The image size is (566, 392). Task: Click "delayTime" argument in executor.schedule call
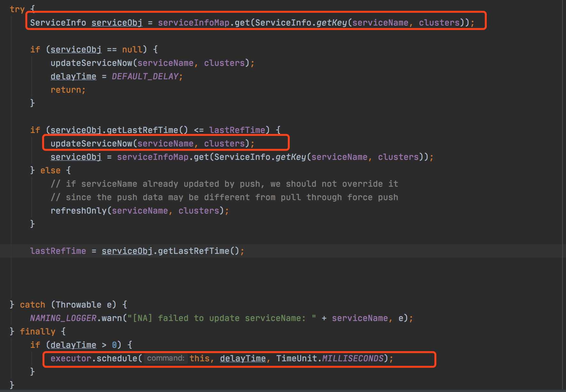pos(243,358)
